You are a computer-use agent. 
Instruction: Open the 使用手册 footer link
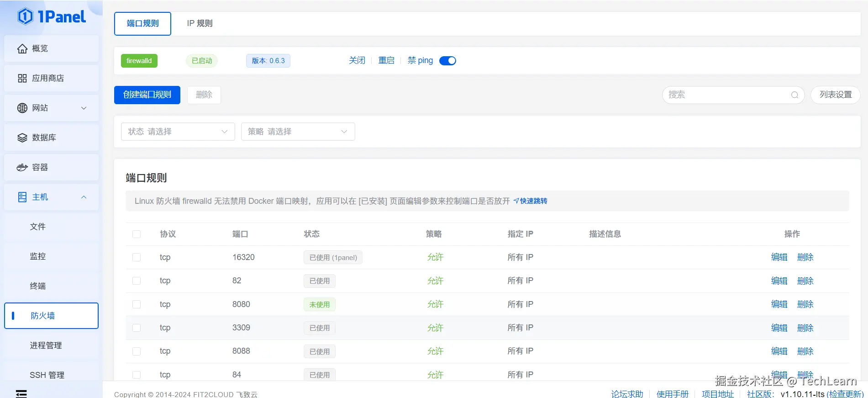[672, 394]
